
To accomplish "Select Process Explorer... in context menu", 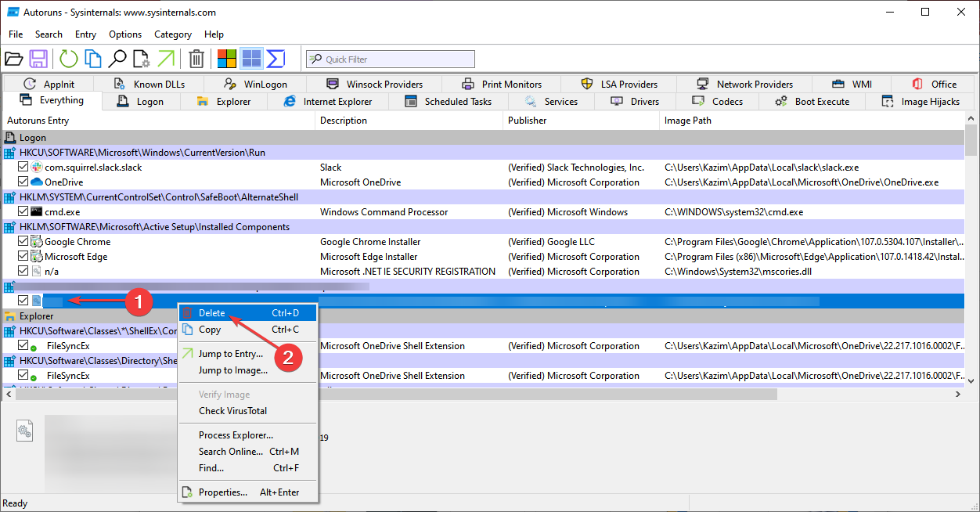I will 247,435.
